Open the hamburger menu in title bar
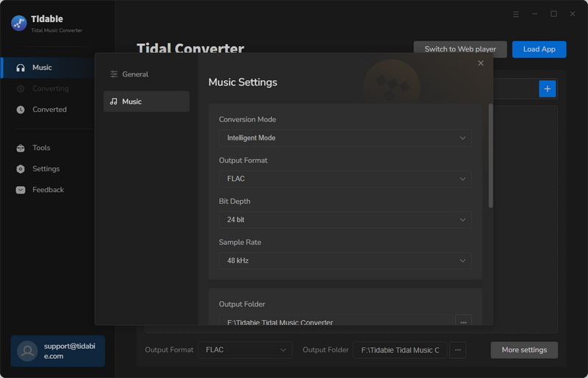Screen dimensions: 588x378 [516, 14]
